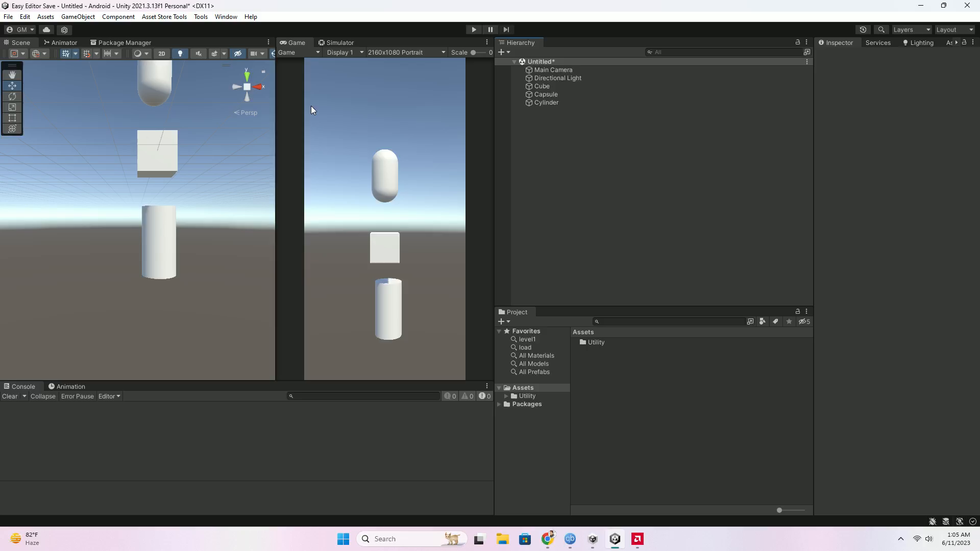Click search by type icon in Project
The height and width of the screenshot is (551, 980).
point(762,321)
